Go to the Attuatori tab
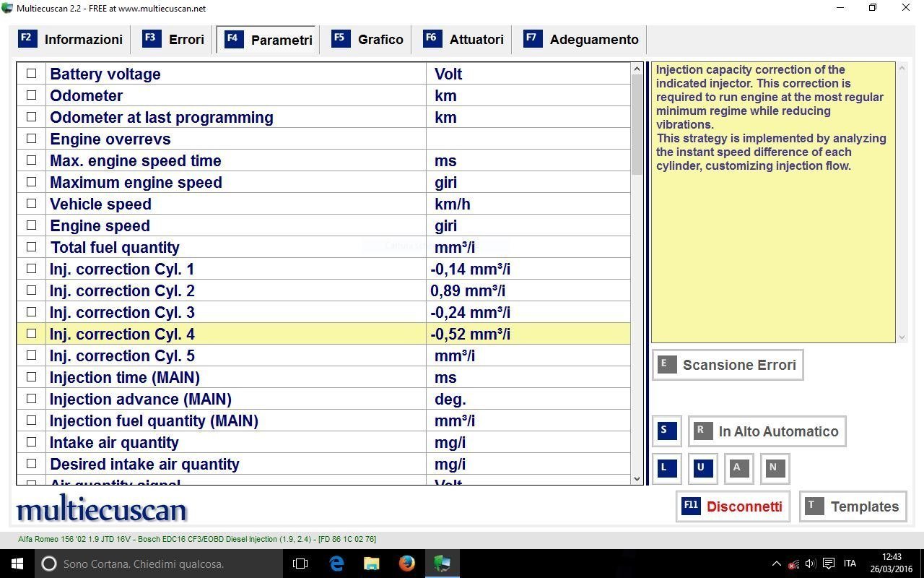Image resolution: width=924 pixels, height=578 pixels. [x=464, y=40]
